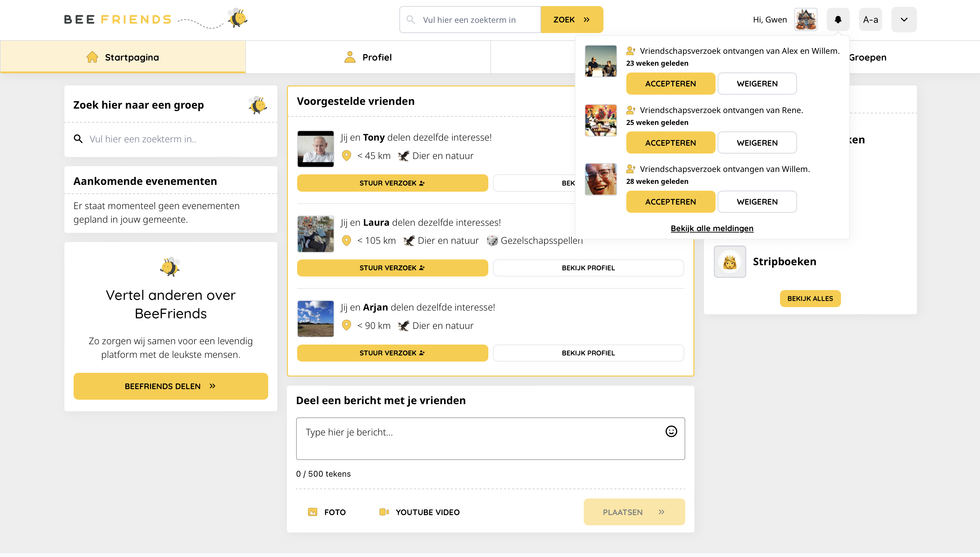Viewport: 980px width, 557px height.
Task: Accept the friend request from Rene
Action: pyautogui.click(x=670, y=143)
